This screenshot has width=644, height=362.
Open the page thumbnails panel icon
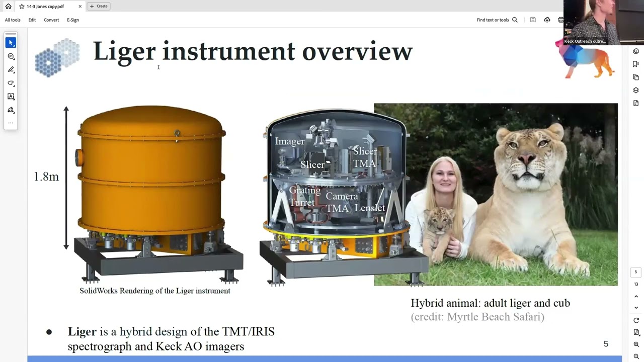pos(636,77)
